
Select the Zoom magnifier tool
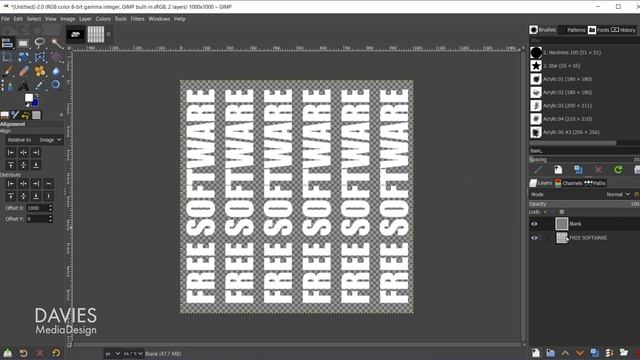56,85
